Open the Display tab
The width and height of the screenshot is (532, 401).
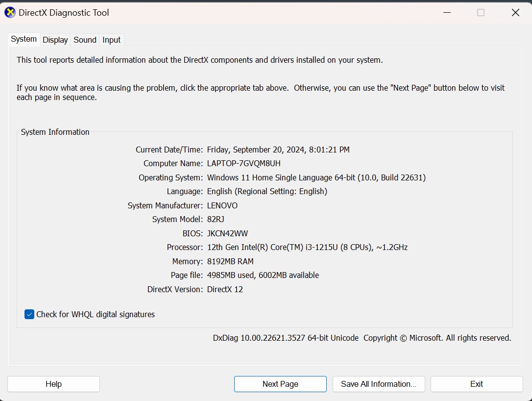pos(55,40)
